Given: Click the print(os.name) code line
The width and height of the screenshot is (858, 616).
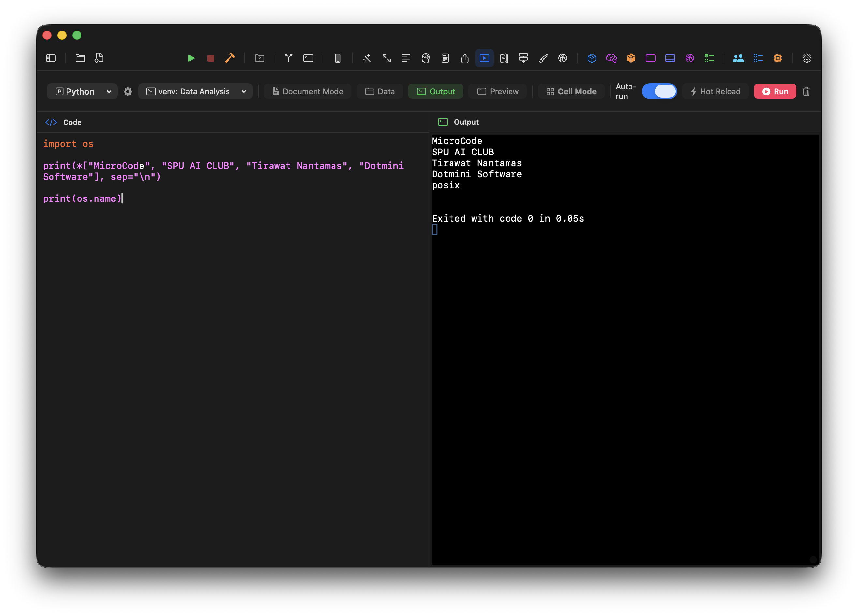Looking at the screenshot, I should pos(82,198).
